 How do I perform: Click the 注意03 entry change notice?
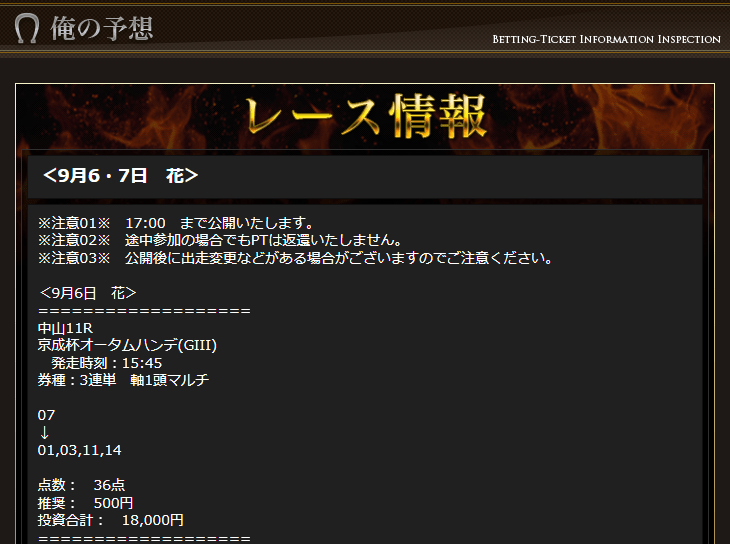tap(295, 258)
